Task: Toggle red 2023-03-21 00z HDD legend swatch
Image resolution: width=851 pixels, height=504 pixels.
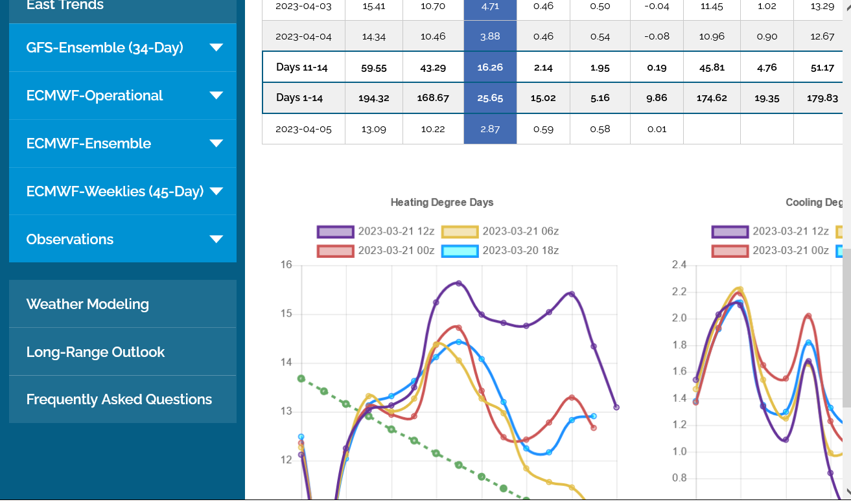Action: coord(335,251)
